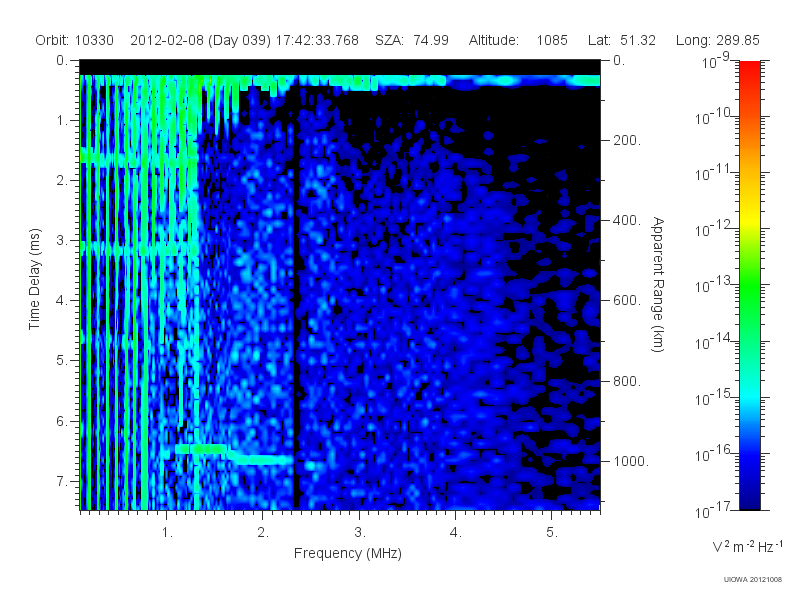Click the timestamp '17:42:33.768'
The width and height of the screenshot is (800, 600).
[317, 40]
